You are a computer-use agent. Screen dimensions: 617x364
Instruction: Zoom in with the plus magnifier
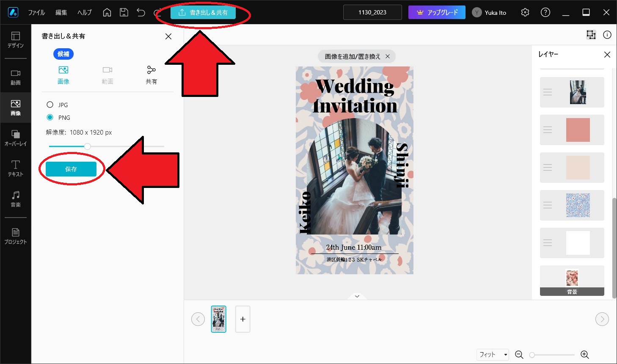[585, 355]
